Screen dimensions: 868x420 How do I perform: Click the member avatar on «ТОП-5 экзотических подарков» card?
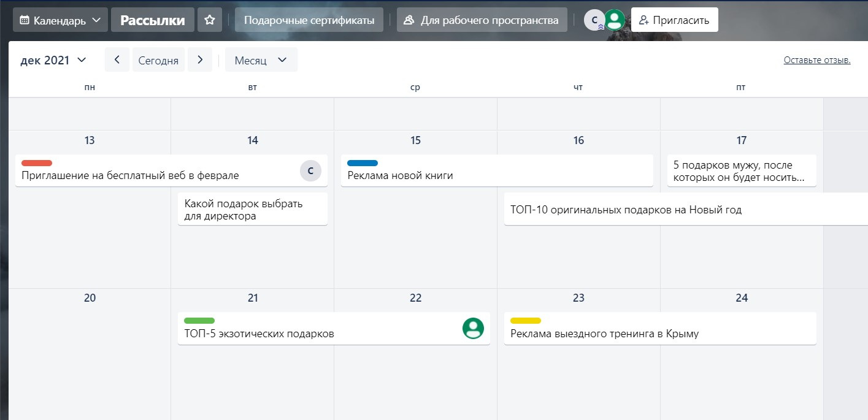[x=472, y=328]
